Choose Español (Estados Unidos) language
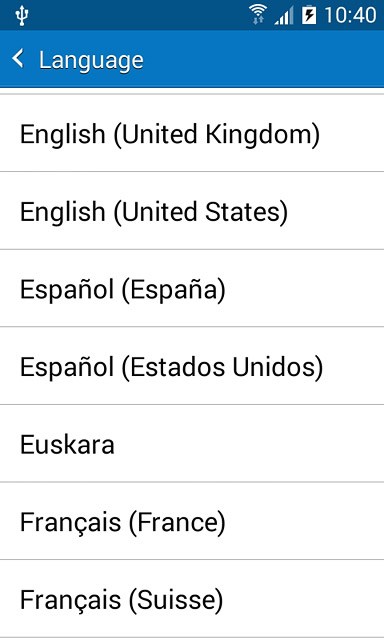384x640 pixels. [192, 366]
